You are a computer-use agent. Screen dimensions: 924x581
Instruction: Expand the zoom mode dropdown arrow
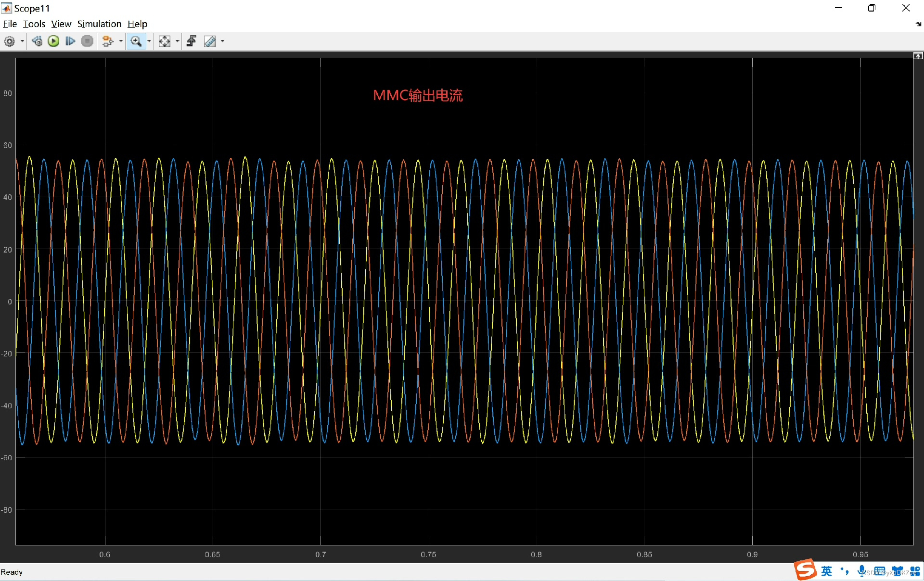pos(149,41)
